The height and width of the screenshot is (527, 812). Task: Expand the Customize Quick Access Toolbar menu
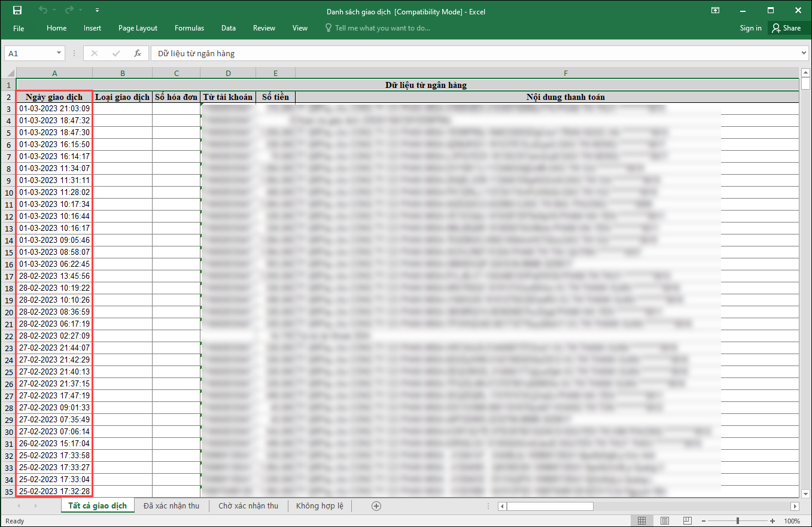(x=97, y=10)
